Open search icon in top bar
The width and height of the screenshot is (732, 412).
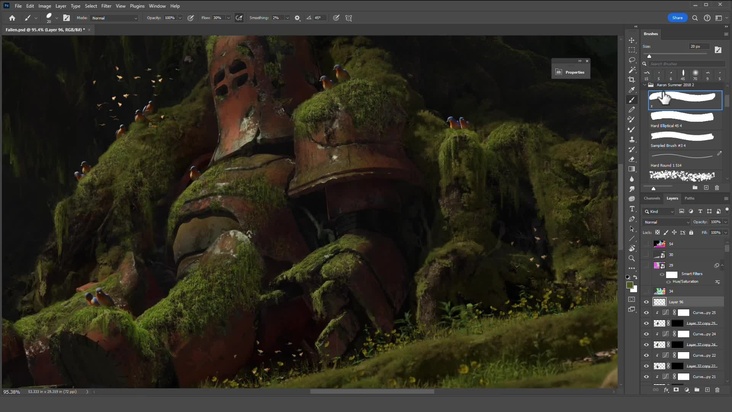coord(695,18)
